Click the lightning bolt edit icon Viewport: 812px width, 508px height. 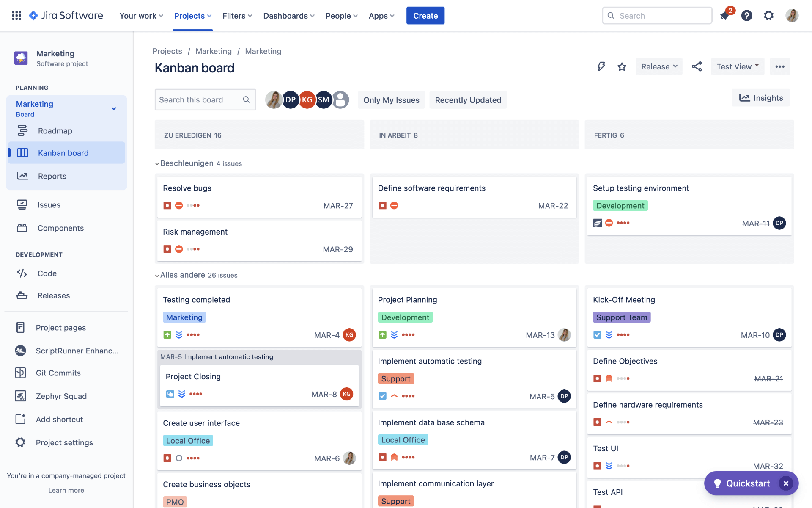click(x=601, y=66)
